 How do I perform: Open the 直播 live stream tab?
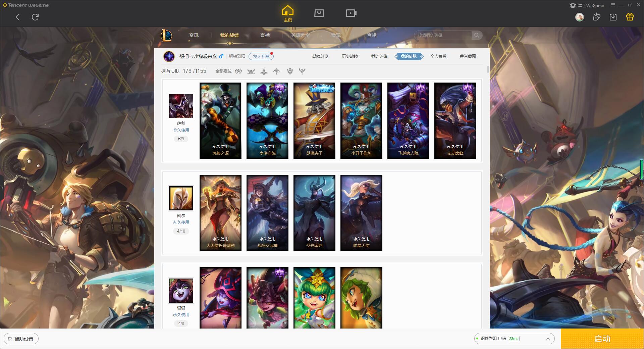click(265, 35)
